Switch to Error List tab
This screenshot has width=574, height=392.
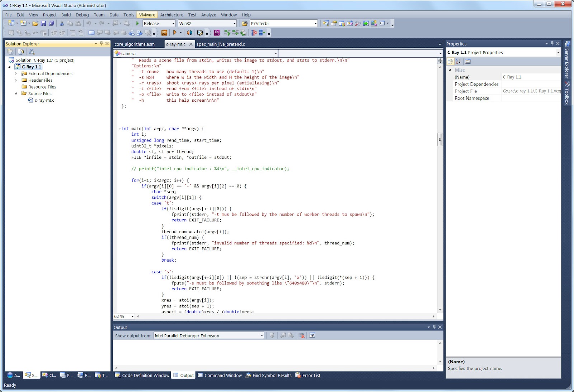coord(308,375)
